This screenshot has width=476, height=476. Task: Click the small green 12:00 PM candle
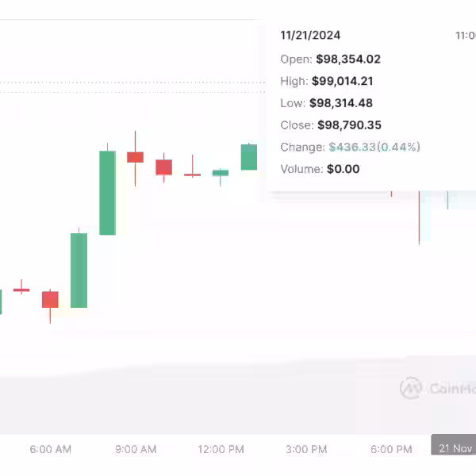tap(220, 172)
